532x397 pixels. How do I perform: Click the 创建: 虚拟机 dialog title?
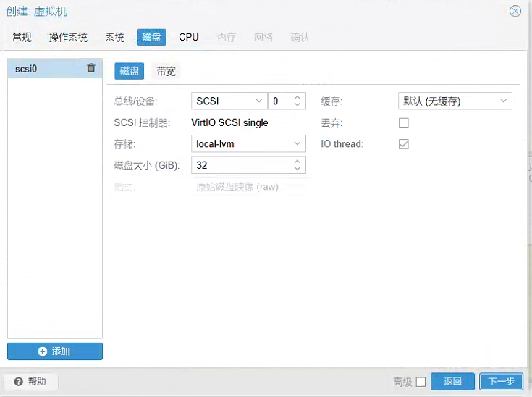36,12
